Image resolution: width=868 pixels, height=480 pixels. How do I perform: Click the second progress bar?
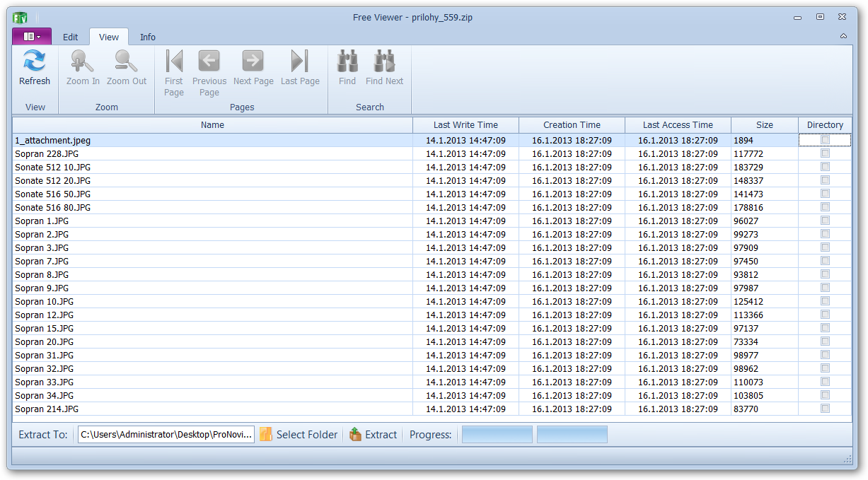pyautogui.click(x=572, y=435)
